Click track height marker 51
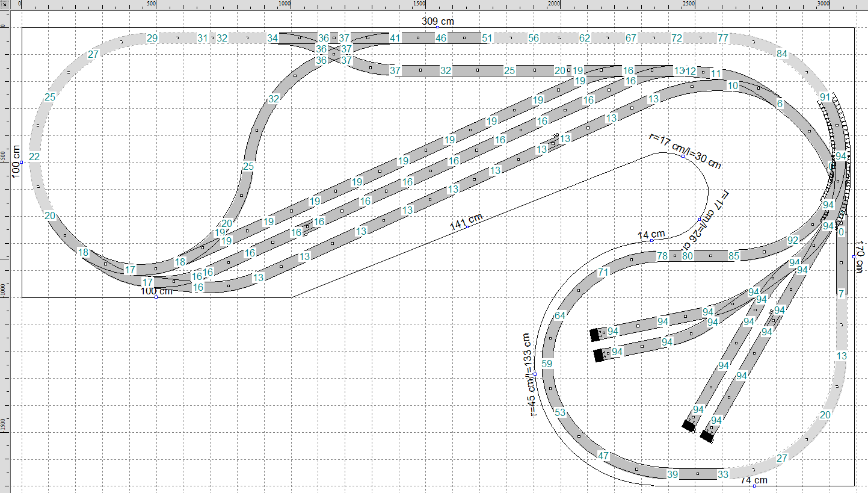Image resolution: width=868 pixels, height=493 pixels. (487, 39)
